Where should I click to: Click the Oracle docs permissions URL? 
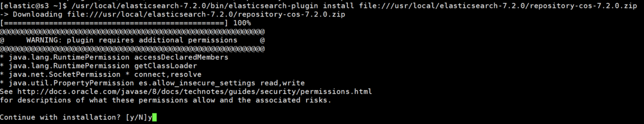[x=194, y=92]
